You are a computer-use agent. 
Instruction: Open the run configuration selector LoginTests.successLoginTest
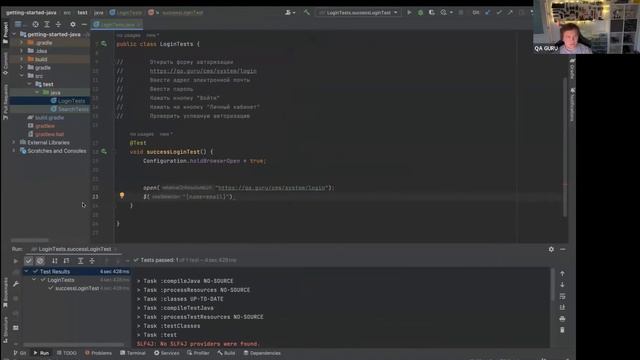point(358,13)
